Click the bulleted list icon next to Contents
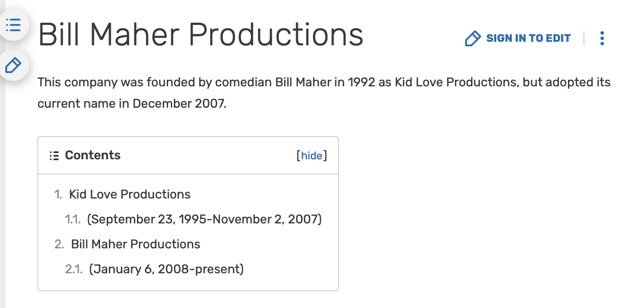The height and width of the screenshot is (308, 644). (x=54, y=156)
